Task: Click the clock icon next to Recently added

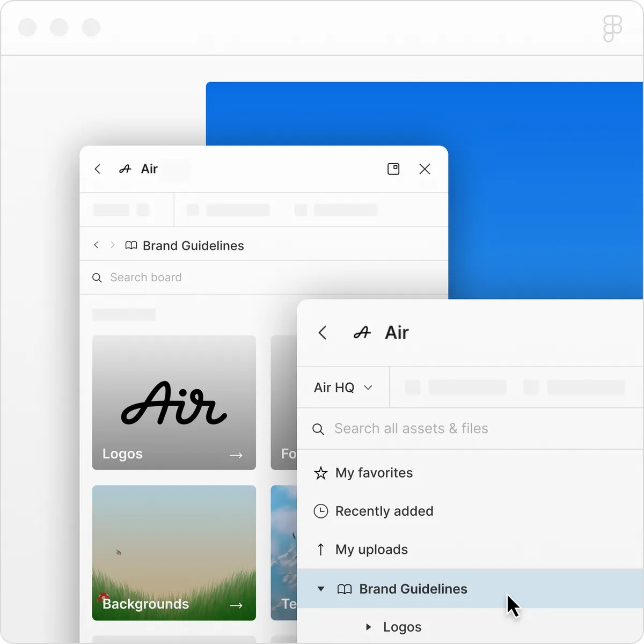Action: 321,511
